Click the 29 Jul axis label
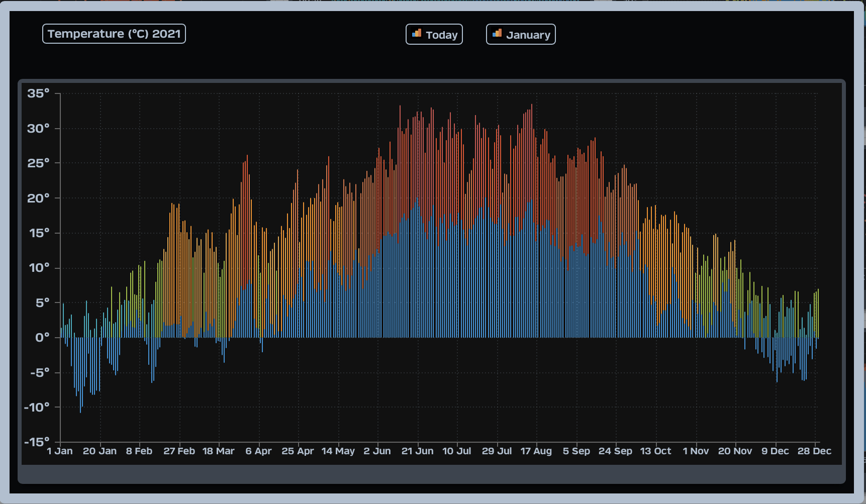This screenshot has width=866, height=504. click(x=497, y=451)
